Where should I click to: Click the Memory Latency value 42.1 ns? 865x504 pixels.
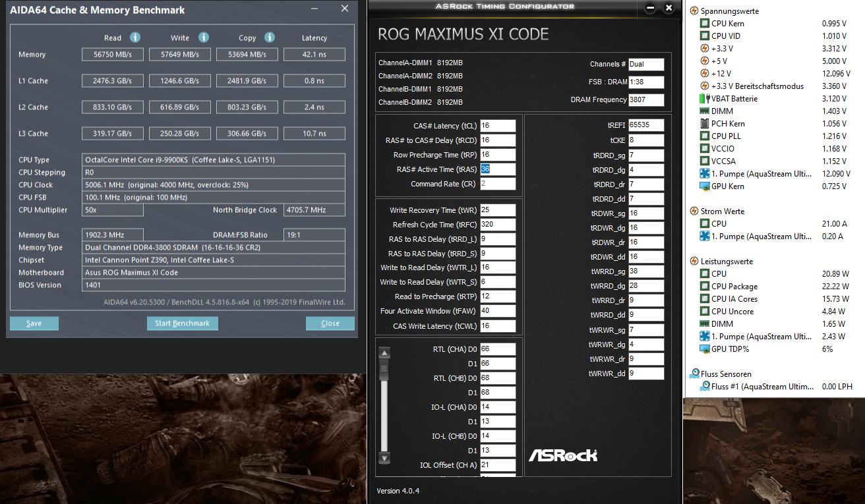pos(314,55)
